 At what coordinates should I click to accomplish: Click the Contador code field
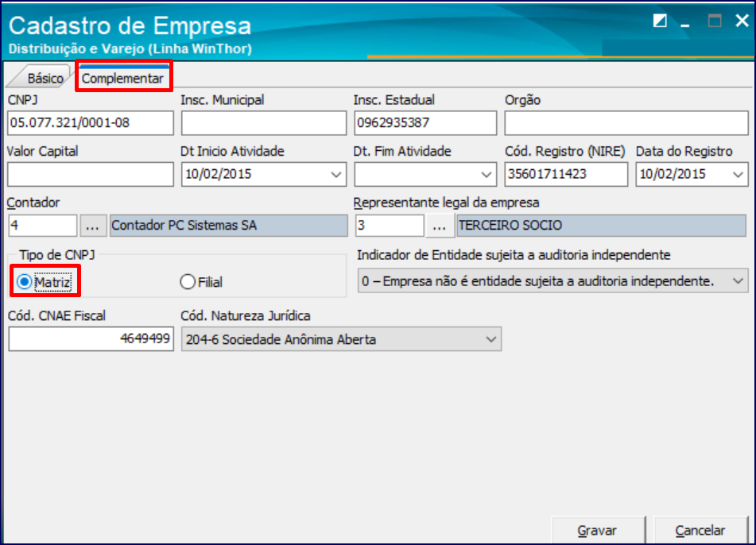[x=43, y=226]
